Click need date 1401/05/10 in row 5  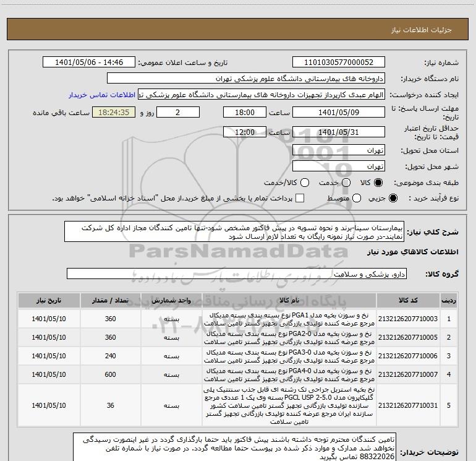click(x=49, y=405)
